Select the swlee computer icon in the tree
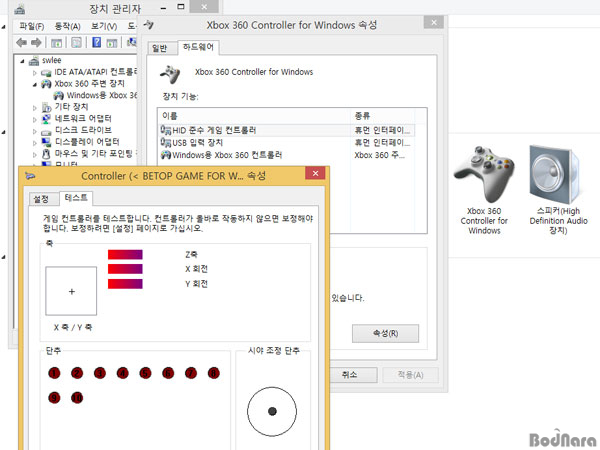The width and height of the screenshot is (600, 450). point(34,60)
